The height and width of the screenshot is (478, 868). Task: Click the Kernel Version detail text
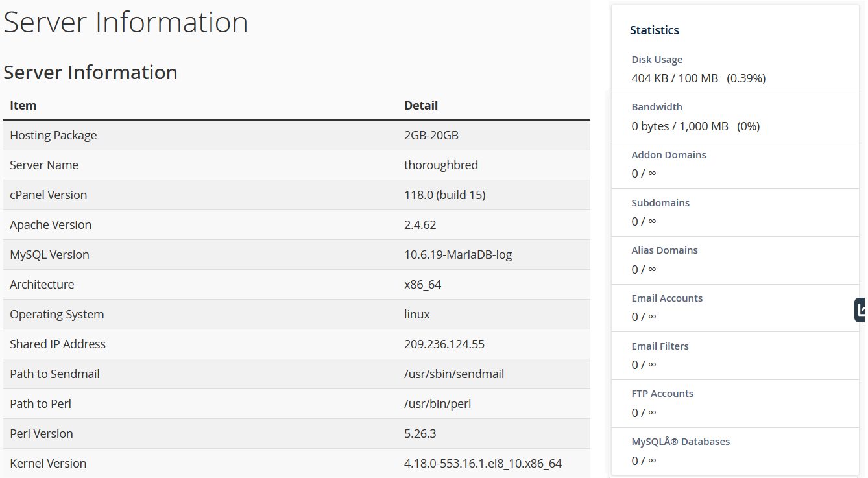pos(482,464)
